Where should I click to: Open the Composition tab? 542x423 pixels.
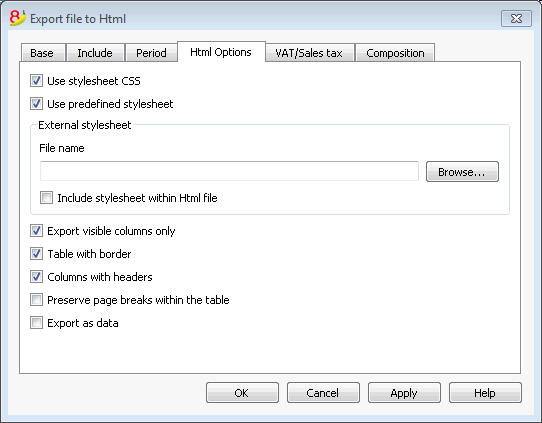pyautogui.click(x=395, y=53)
